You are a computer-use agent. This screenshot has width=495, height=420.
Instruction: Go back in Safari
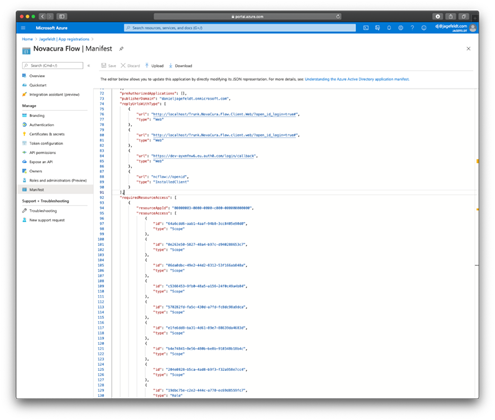click(42, 16)
